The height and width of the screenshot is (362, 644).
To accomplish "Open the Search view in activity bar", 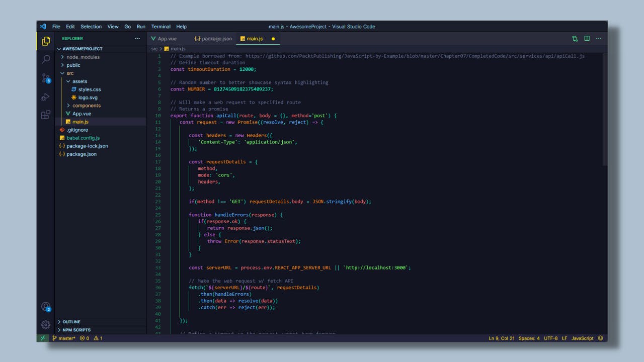I will click(x=46, y=59).
